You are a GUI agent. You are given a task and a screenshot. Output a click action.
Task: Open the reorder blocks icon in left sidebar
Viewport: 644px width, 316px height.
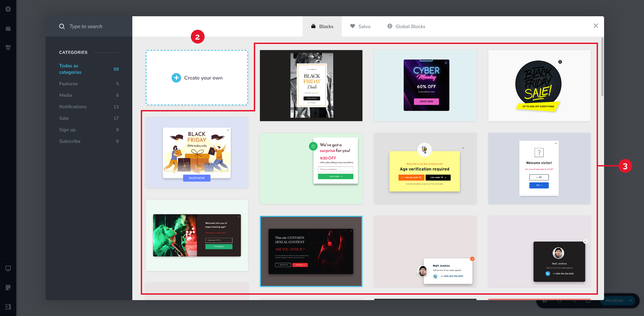(x=8, y=29)
